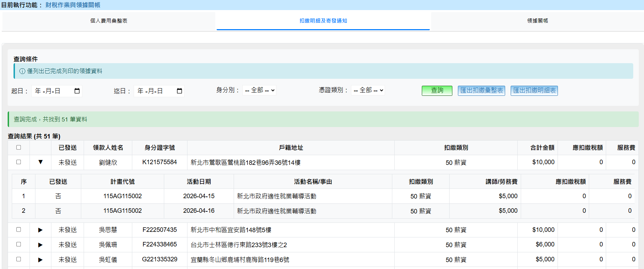Expand detail rows for 吳虹儀
The height and width of the screenshot is (269, 644).
point(40,260)
